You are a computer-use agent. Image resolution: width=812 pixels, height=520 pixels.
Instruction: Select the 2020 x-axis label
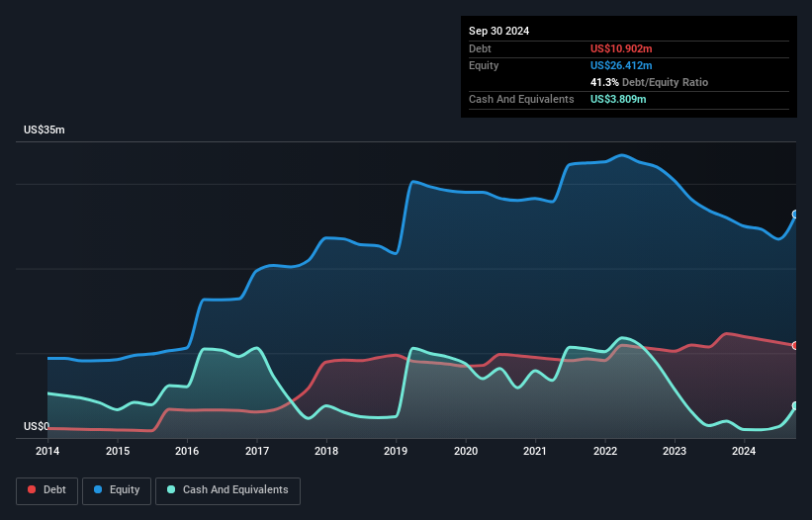point(466,451)
